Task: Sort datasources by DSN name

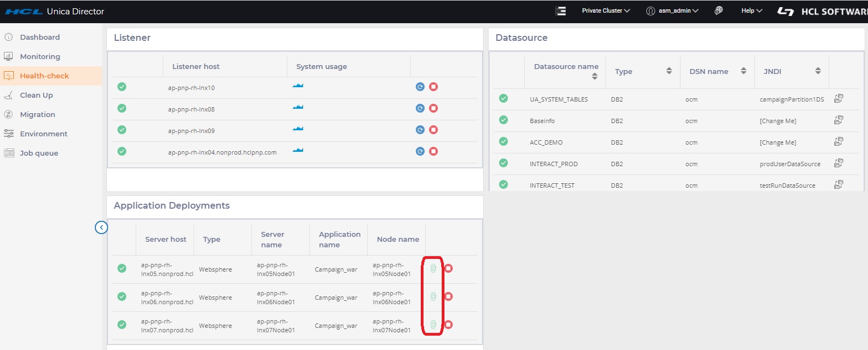Action: [743, 71]
